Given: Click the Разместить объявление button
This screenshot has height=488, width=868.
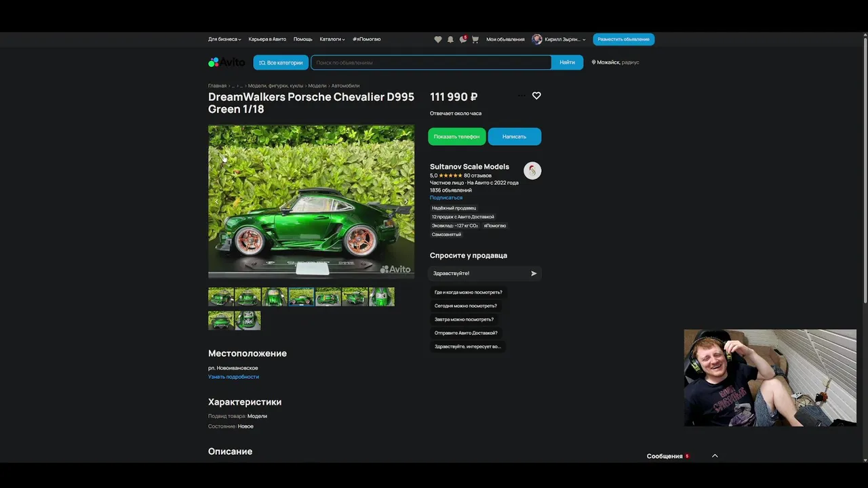Looking at the screenshot, I should 623,39.
